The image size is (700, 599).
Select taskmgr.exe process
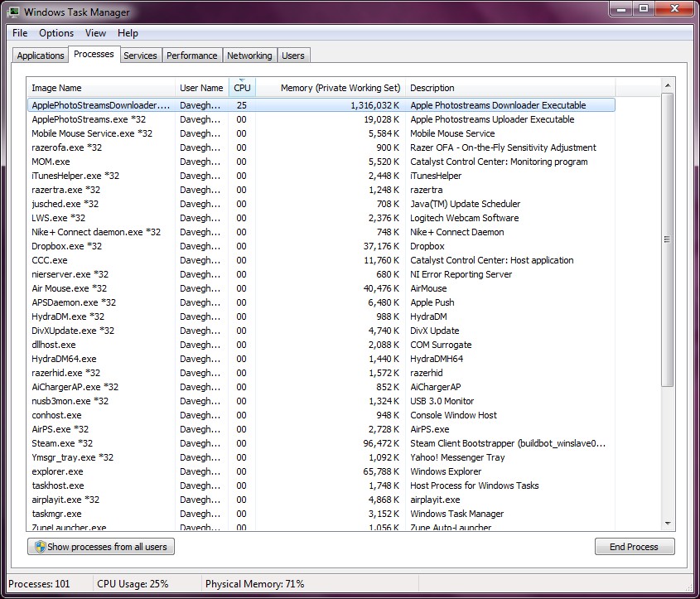tap(321, 514)
